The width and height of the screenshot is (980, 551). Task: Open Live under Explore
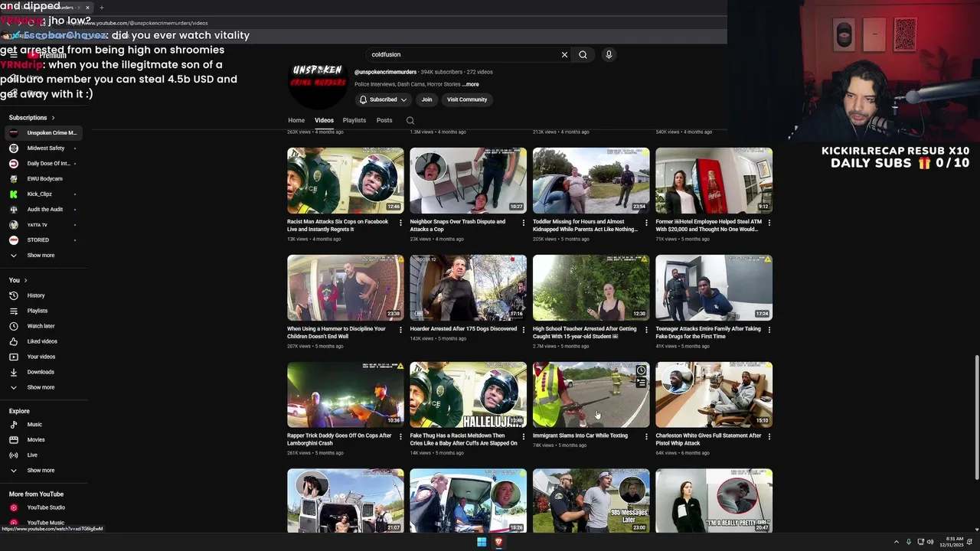coord(44,455)
